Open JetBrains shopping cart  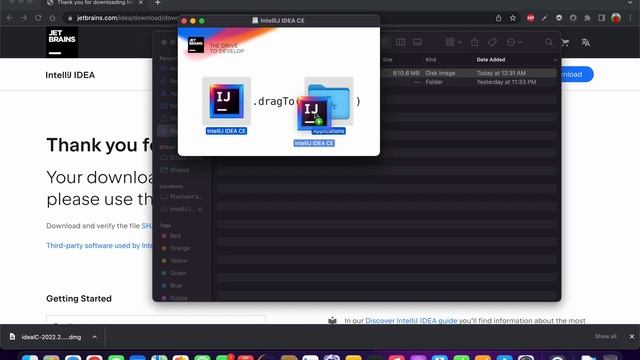[x=565, y=42]
